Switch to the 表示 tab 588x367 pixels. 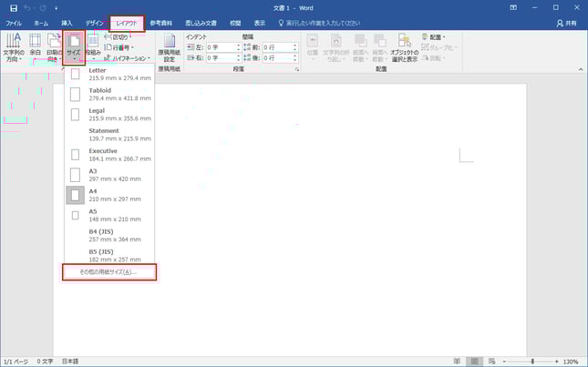coord(260,23)
